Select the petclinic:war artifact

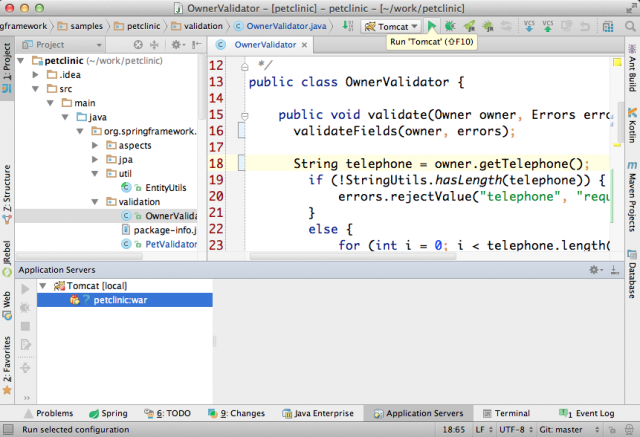(x=124, y=300)
